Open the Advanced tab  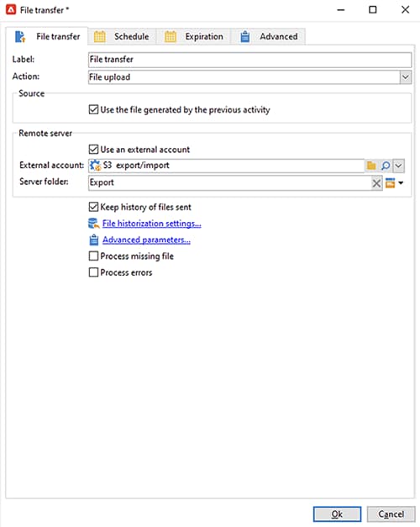269,36
